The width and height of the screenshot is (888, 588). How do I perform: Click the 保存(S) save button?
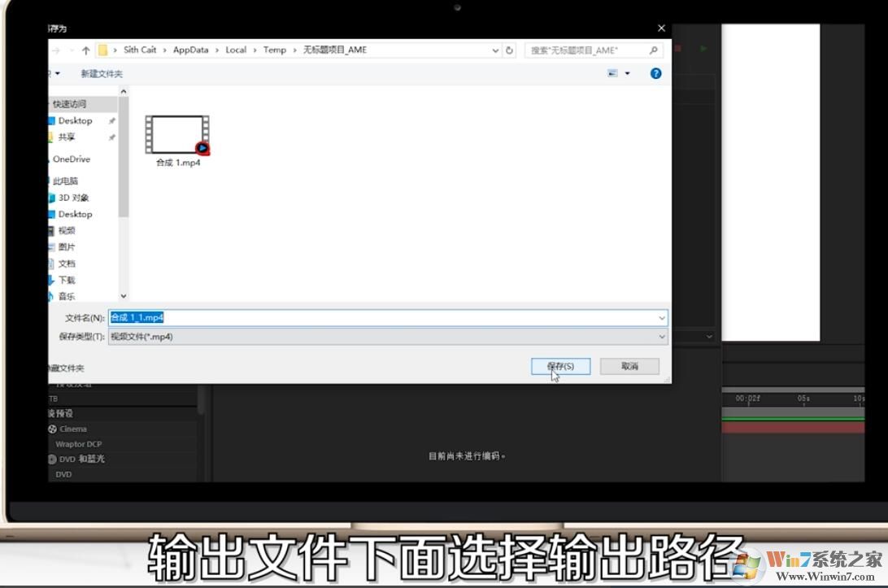[560, 366]
